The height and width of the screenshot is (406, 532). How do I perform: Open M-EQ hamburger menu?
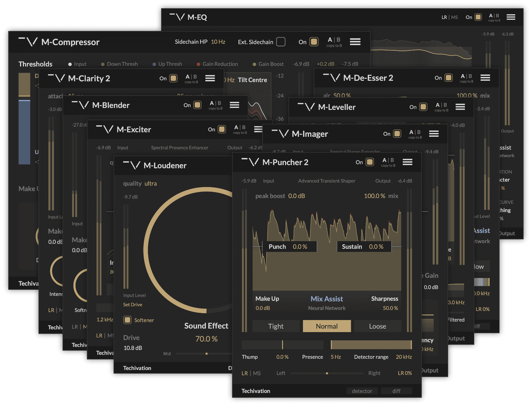click(x=511, y=17)
